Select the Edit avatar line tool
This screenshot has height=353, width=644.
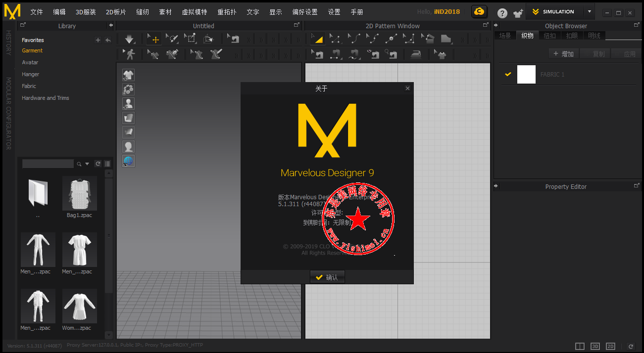(197, 54)
